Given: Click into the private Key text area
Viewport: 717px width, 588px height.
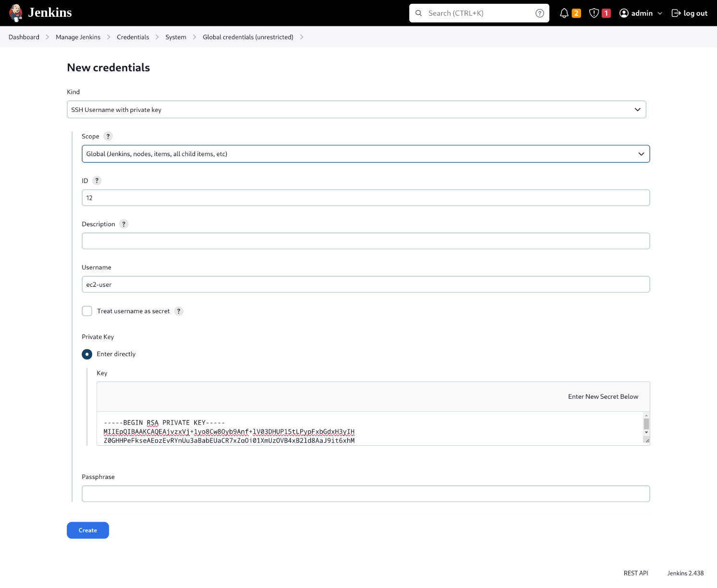Looking at the screenshot, I should [370, 429].
